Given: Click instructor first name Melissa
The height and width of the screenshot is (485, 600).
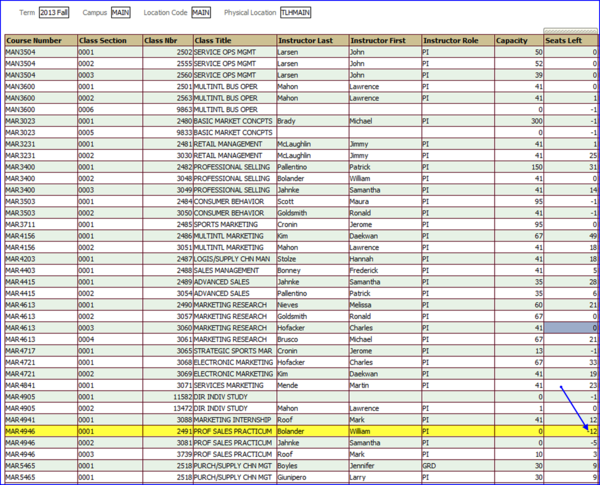Looking at the screenshot, I should coord(360,305).
